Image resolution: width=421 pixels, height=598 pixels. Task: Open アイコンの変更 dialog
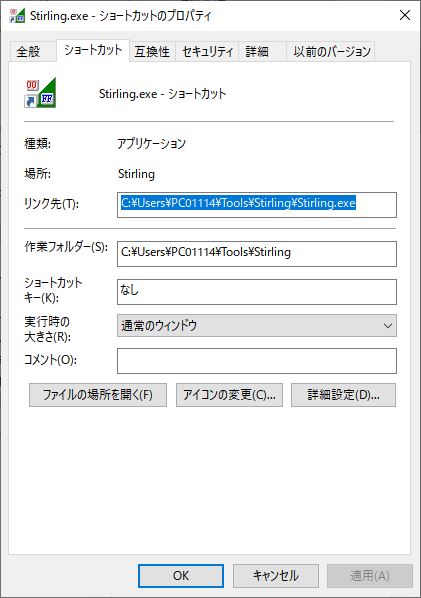(x=229, y=395)
